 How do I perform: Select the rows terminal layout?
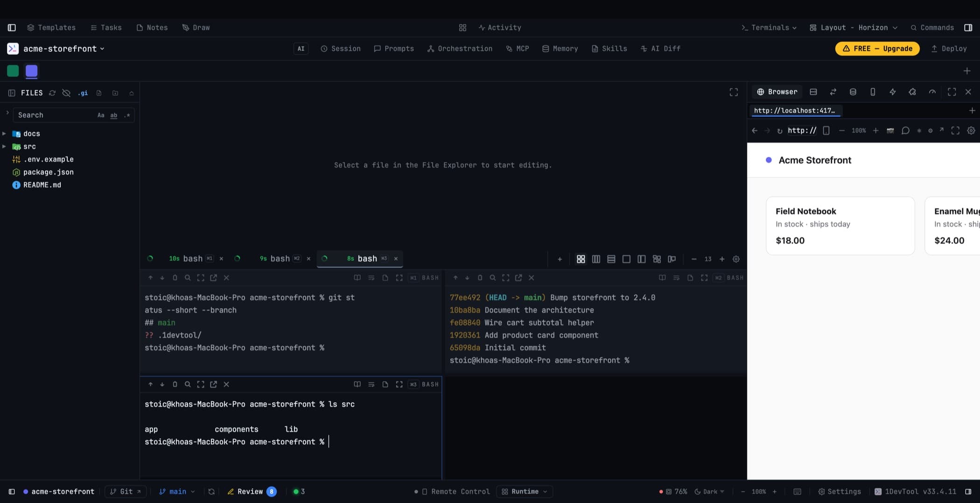[x=611, y=259]
